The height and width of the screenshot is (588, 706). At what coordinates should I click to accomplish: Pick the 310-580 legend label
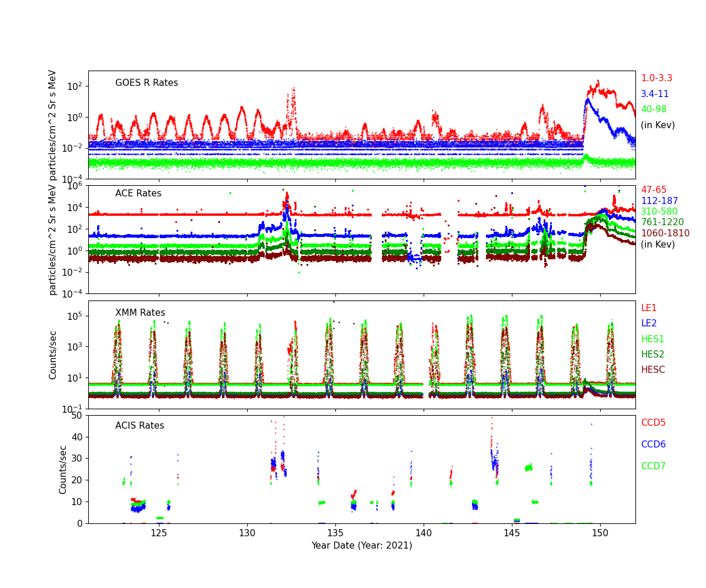(659, 212)
